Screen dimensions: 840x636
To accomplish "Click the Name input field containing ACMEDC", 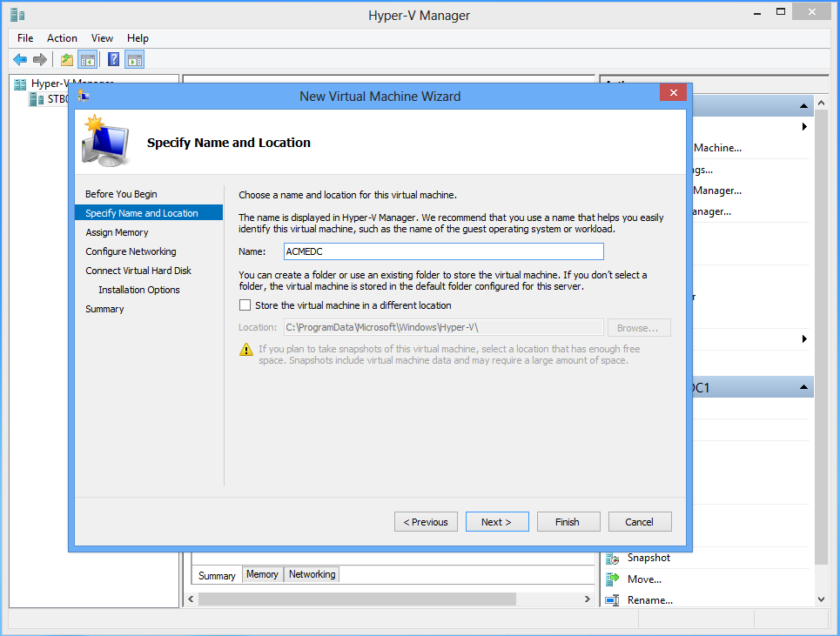I will [x=444, y=251].
